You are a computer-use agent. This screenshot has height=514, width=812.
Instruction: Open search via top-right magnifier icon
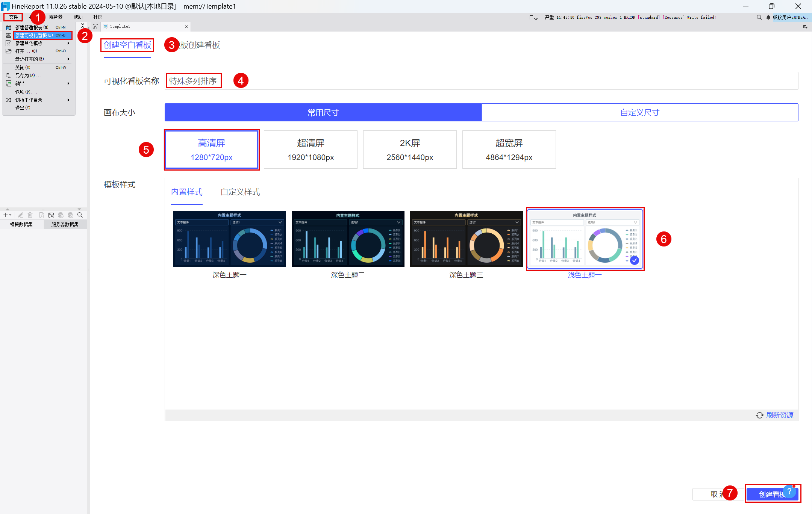tap(759, 17)
